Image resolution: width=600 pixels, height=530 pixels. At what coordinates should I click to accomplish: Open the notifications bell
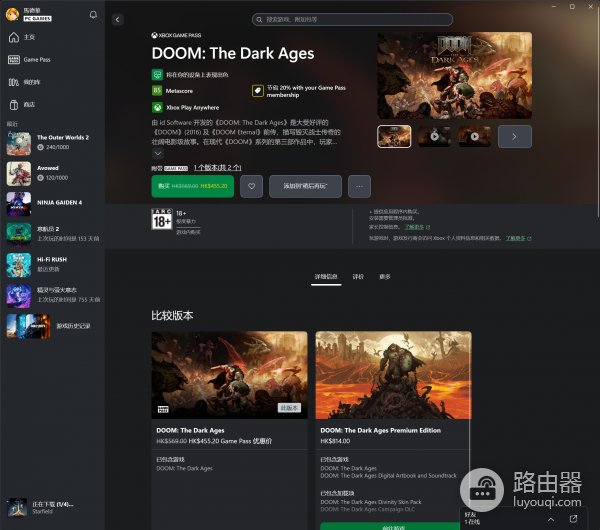coord(93,15)
